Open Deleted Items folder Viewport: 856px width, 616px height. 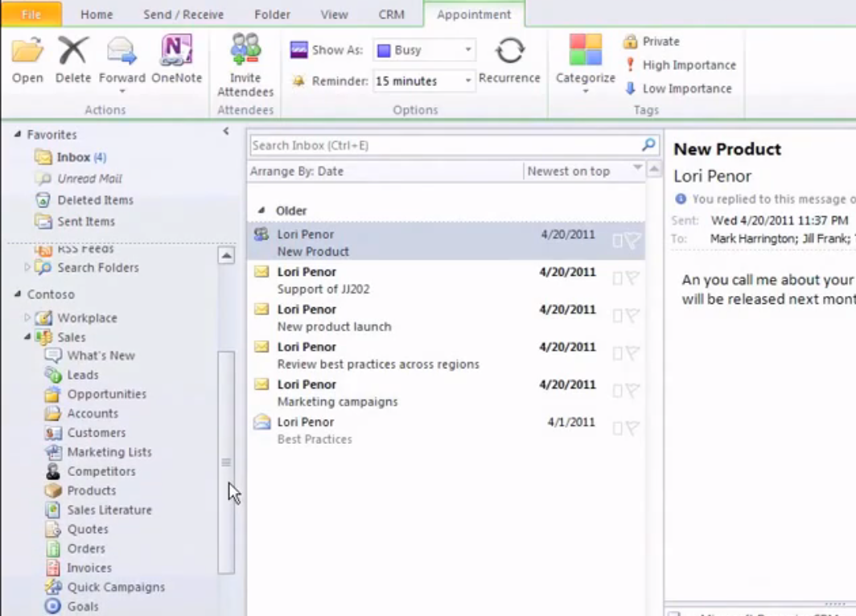(84, 199)
